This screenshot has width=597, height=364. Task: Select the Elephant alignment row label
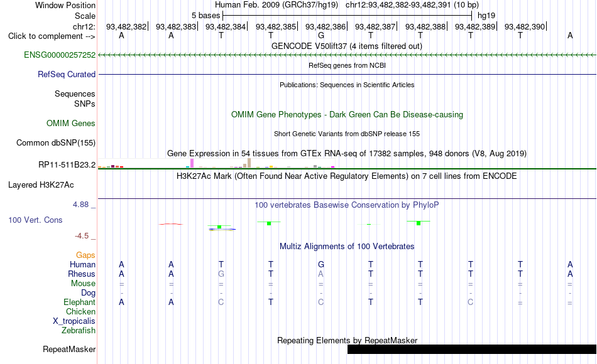(x=79, y=302)
